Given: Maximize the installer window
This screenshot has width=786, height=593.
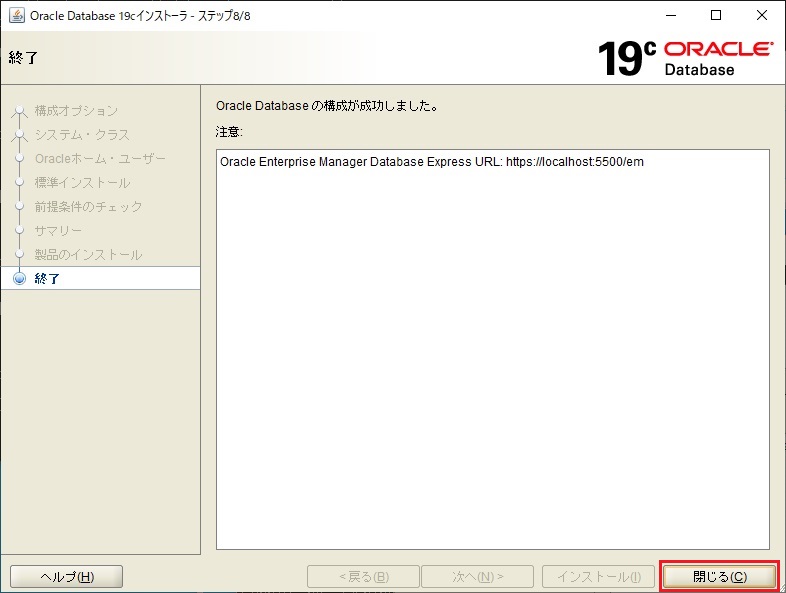Looking at the screenshot, I should point(716,15).
